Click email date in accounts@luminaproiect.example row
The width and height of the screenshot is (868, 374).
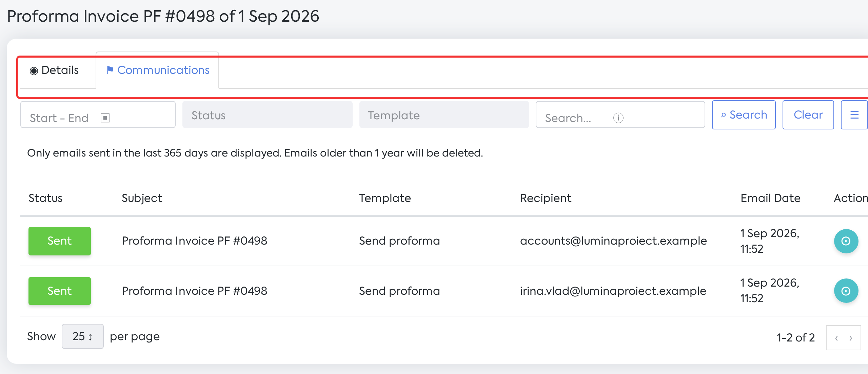770,241
